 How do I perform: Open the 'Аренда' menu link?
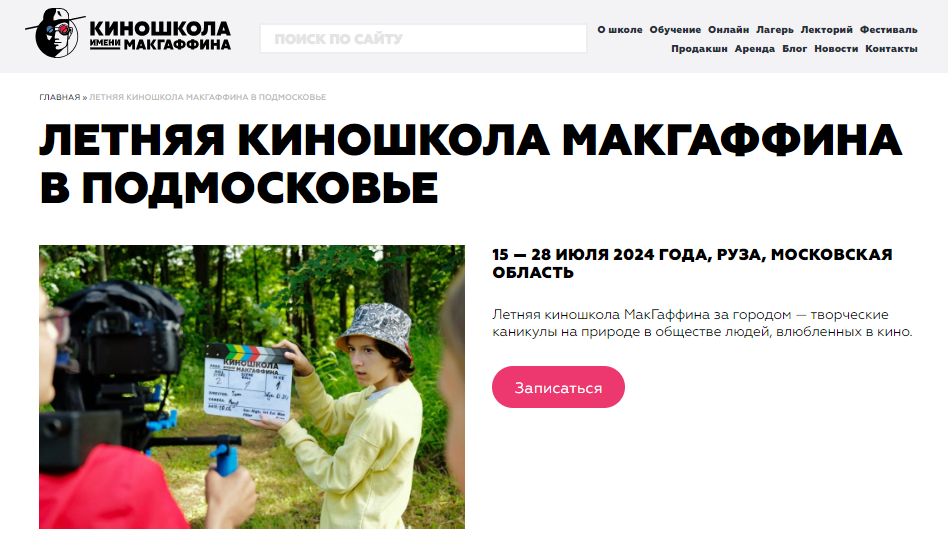coord(755,48)
